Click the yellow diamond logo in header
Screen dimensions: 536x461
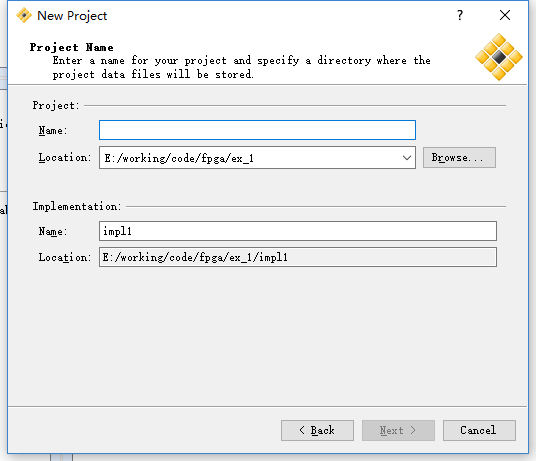coord(499,57)
